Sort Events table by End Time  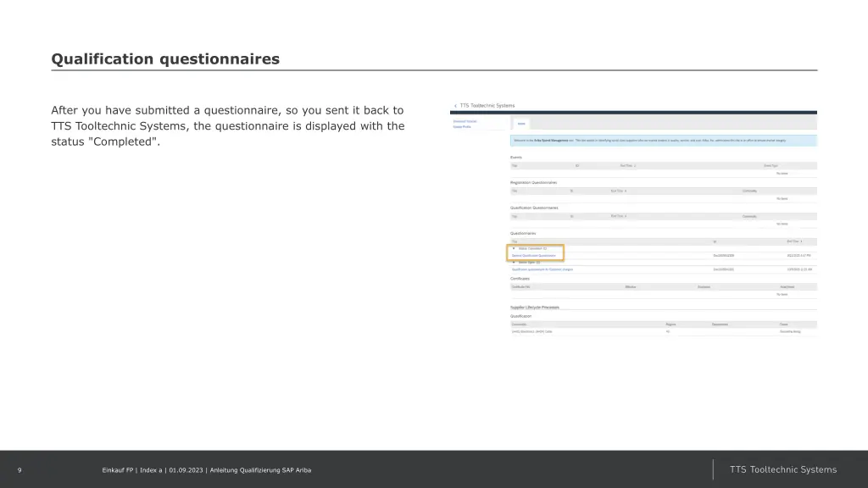coord(628,165)
